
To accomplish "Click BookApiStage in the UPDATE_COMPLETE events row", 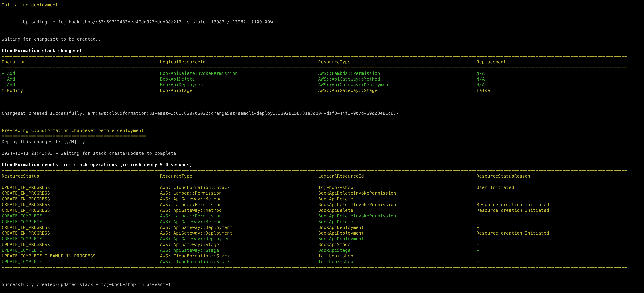I will pos(334,251).
